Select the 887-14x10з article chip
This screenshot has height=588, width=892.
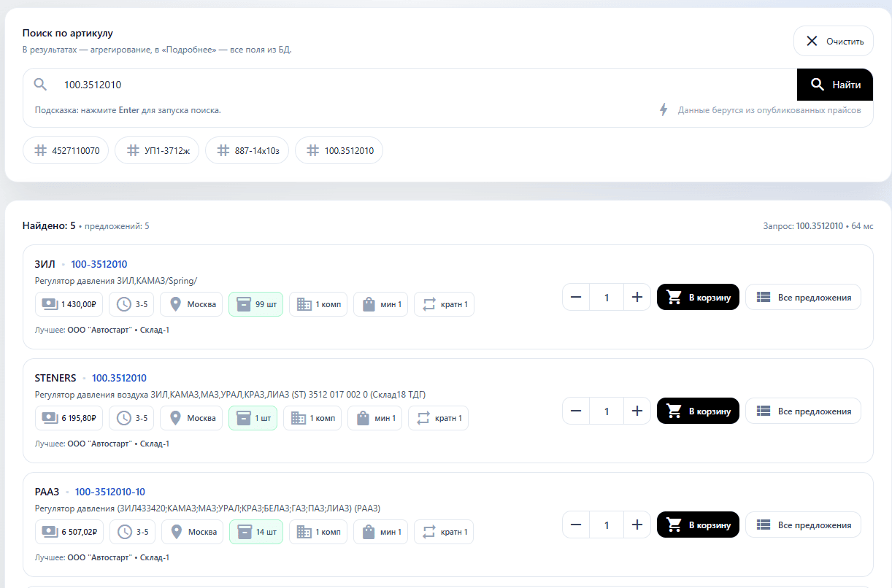click(x=247, y=150)
